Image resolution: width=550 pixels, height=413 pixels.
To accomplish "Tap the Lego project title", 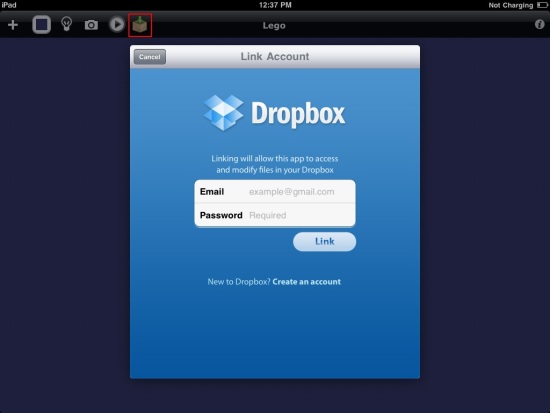I will [274, 26].
